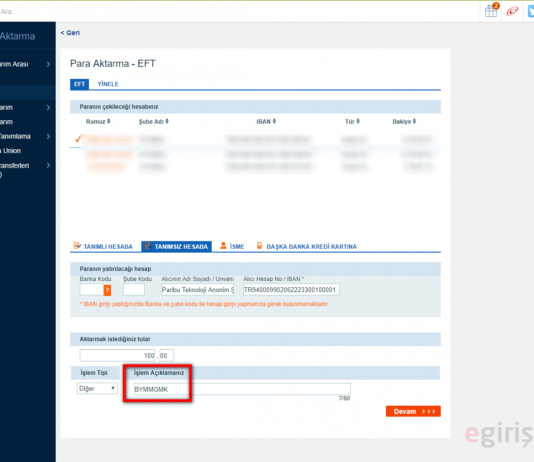Focus the İşlem Açıklamanız text field
The width and height of the screenshot is (534, 462).
click(241, 389)
